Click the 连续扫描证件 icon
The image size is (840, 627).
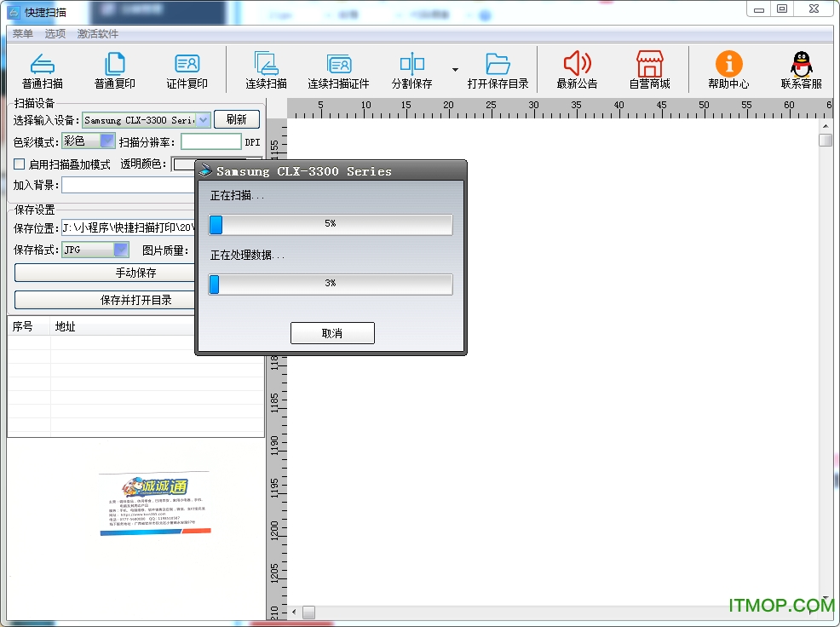pyautogui.click(x=338, y=64)
